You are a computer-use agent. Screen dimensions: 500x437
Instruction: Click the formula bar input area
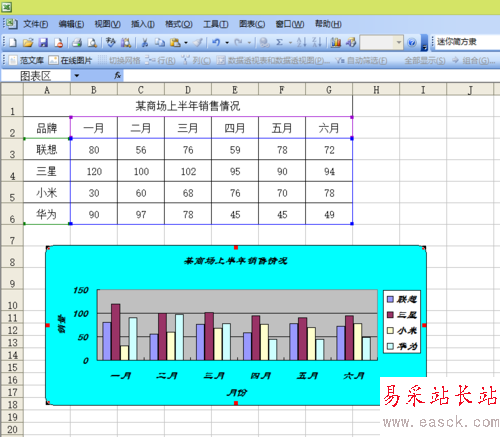312,76
